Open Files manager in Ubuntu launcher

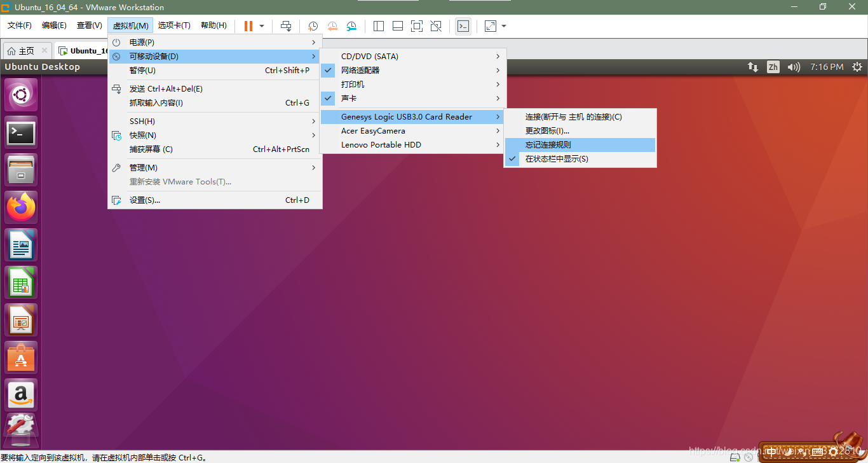click(21, 170)
